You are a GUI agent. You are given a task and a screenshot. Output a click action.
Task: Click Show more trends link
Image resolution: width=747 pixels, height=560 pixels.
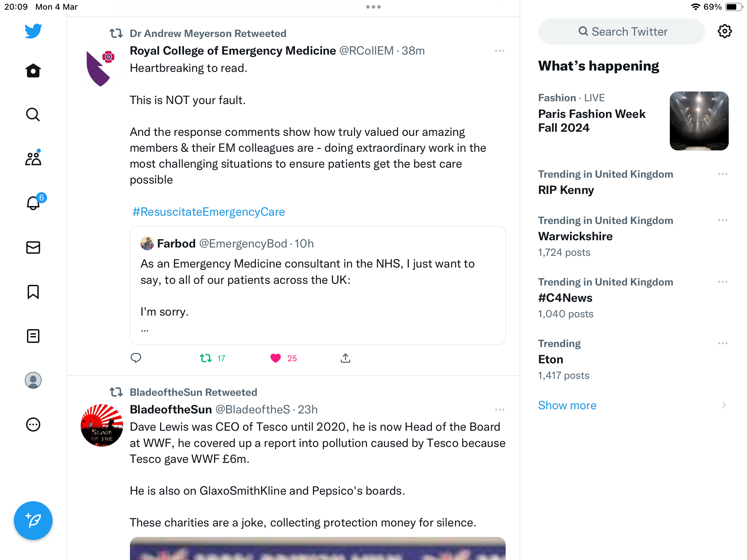pos(567,405)
